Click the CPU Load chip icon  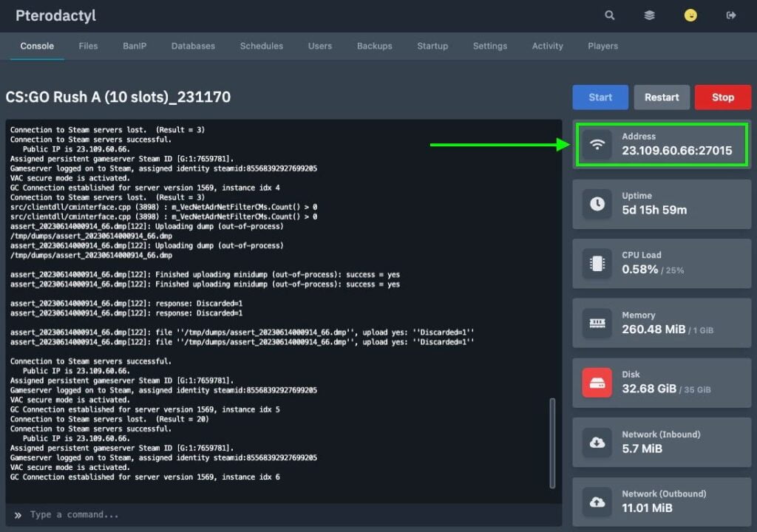597,262
